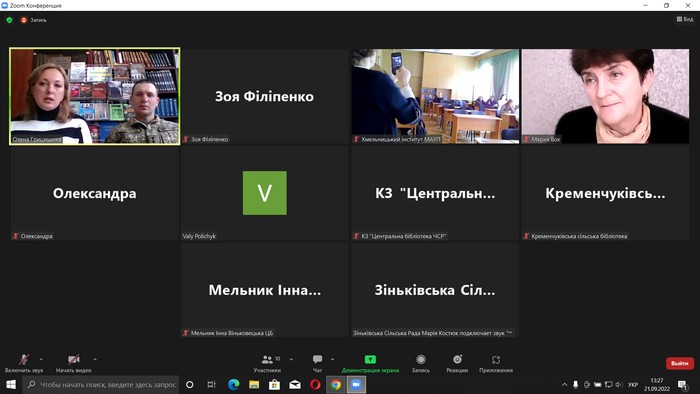Unmute microphone with the mic toggle
700x394 pixels.
click(x=24, y=359)
